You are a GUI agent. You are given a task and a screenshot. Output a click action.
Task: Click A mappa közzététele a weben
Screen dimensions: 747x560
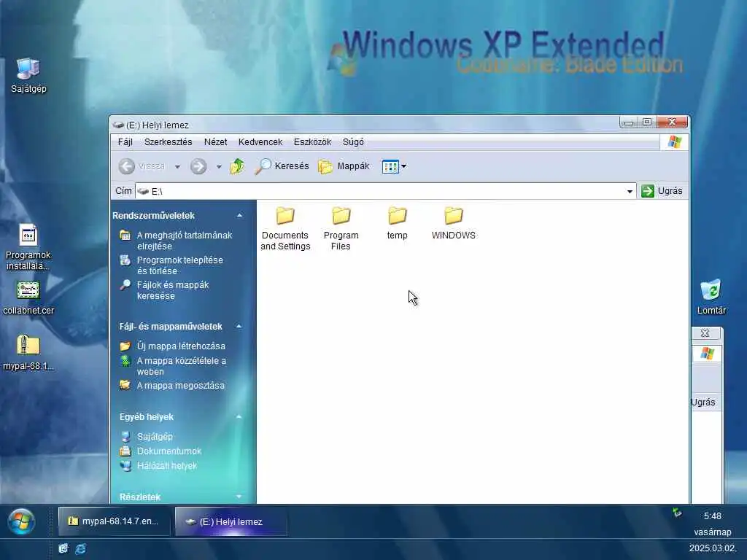tap(181, 366)
